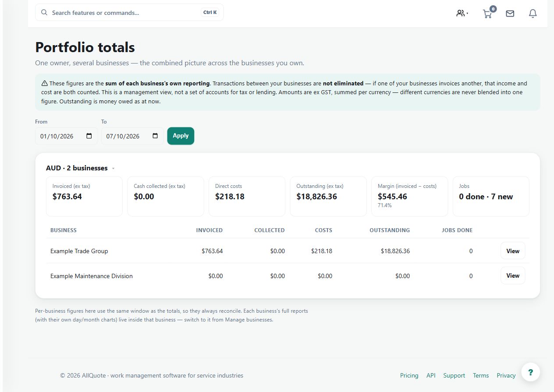The height and width of the screenshot is (392, 554).
Task: Click the © 2026 AllQuote footer text
Action: tap(152, 375)
